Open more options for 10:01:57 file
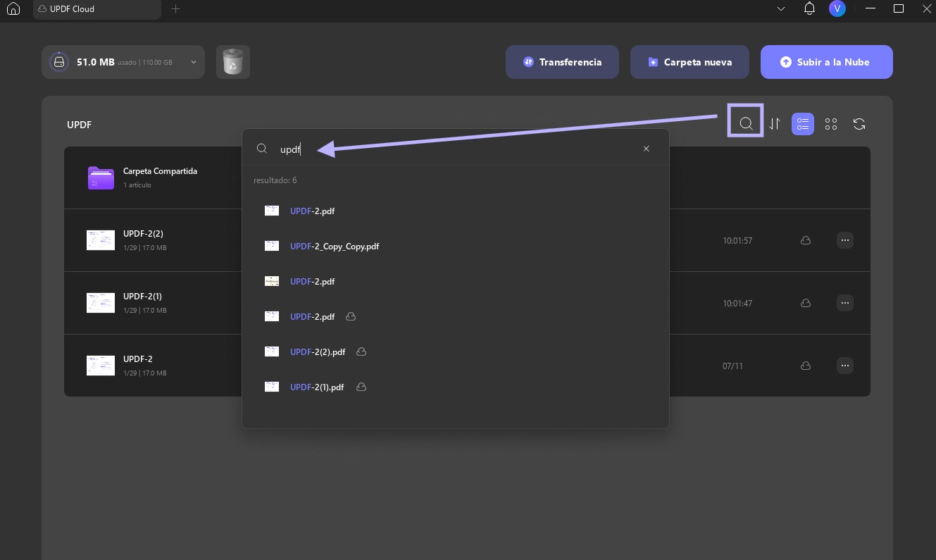The width and height of the screenshot is (936, 560). point(845,240)
